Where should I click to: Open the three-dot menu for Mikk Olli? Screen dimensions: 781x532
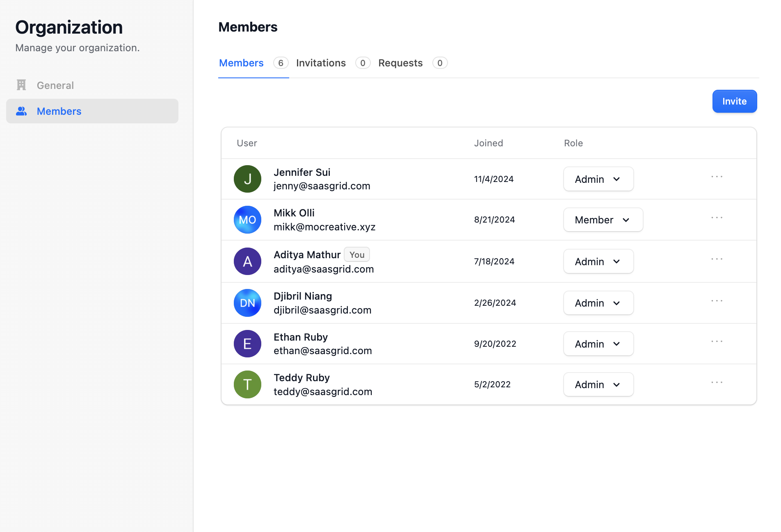pyautogui.click(x=717, y=218)
